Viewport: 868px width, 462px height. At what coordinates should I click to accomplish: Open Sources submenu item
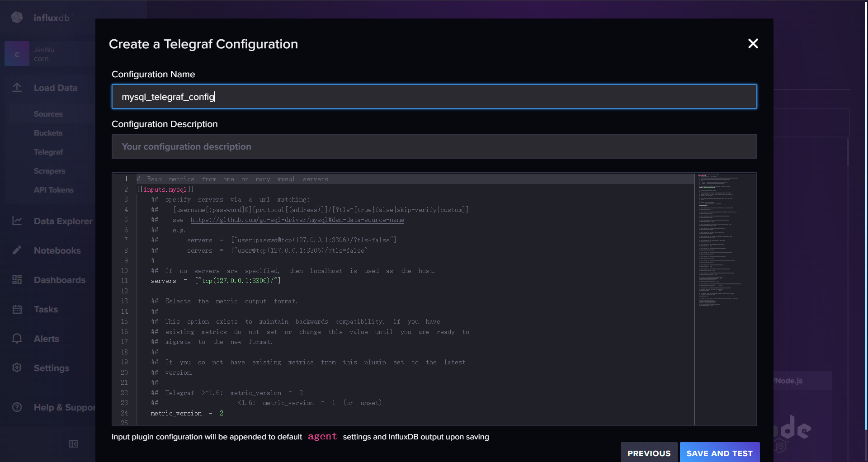tap(48, 114)
